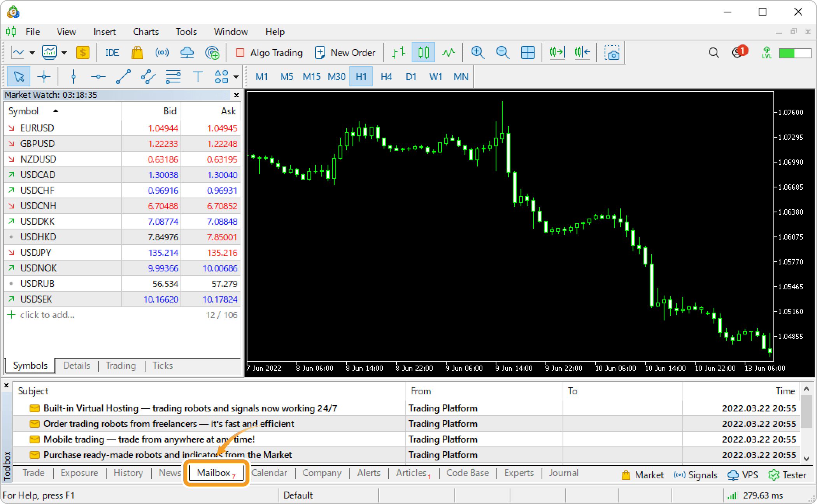Click the Help menu
Viewport: 817px width, 504px height.
[275, 31]
